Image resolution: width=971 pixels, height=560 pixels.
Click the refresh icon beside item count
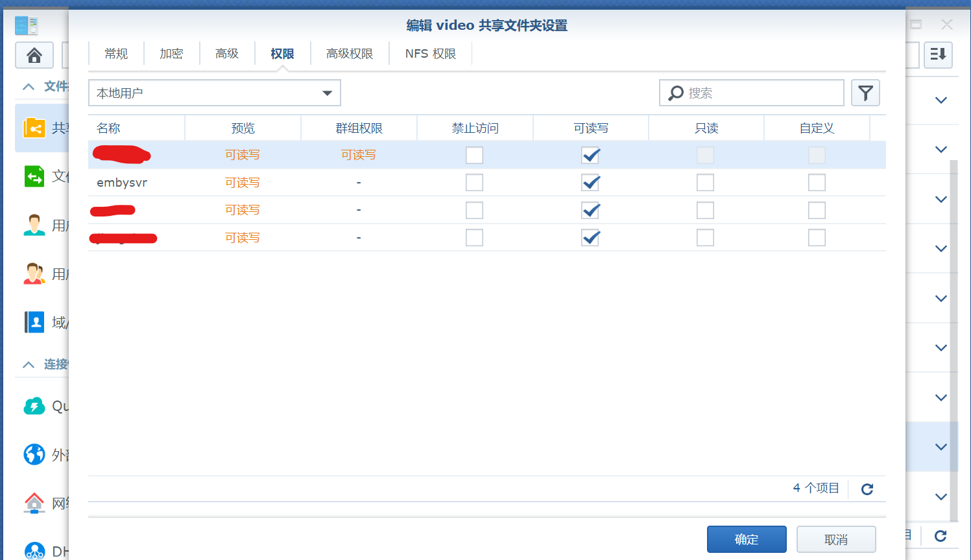pyautogui.click(x=867, y=489)
